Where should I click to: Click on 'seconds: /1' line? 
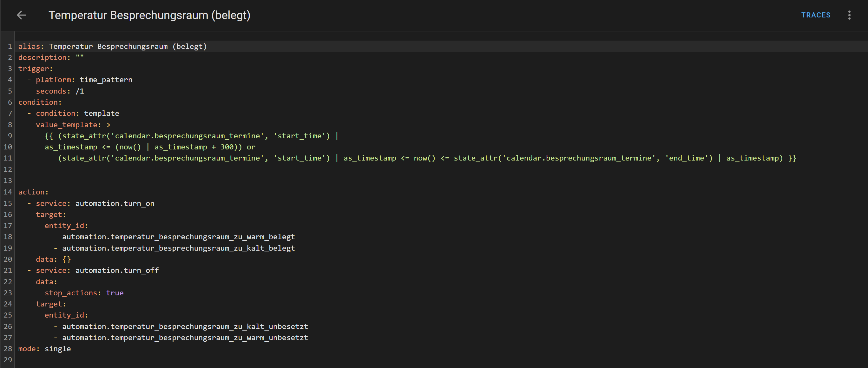tap(60, 91)
